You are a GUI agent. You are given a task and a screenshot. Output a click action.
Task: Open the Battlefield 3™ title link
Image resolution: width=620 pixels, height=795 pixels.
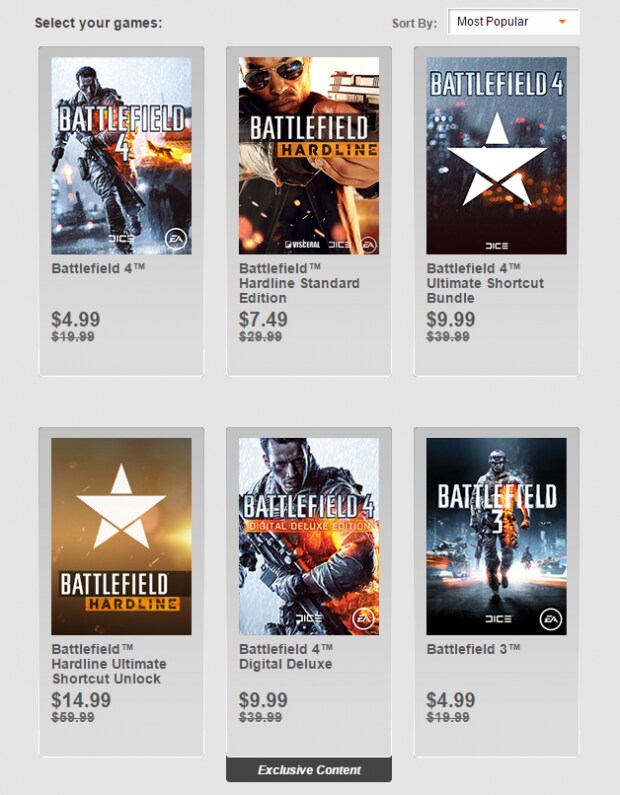[x=474, y=649]
